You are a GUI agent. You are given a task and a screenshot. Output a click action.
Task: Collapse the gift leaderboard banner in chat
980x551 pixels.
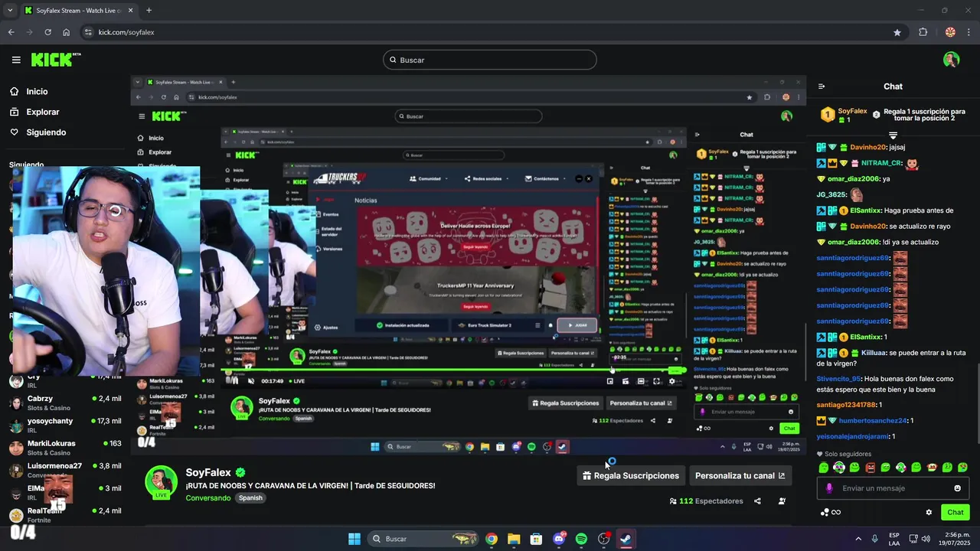(893, 135)
